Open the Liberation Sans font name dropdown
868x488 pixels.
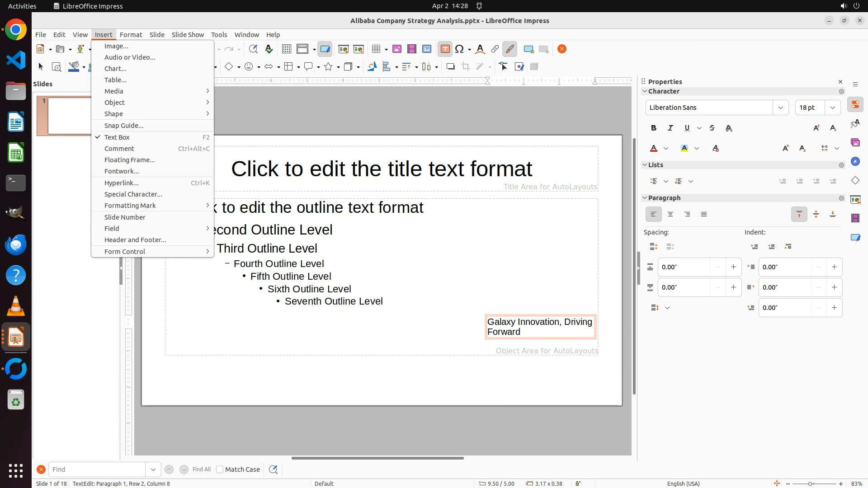pos(780,108)
